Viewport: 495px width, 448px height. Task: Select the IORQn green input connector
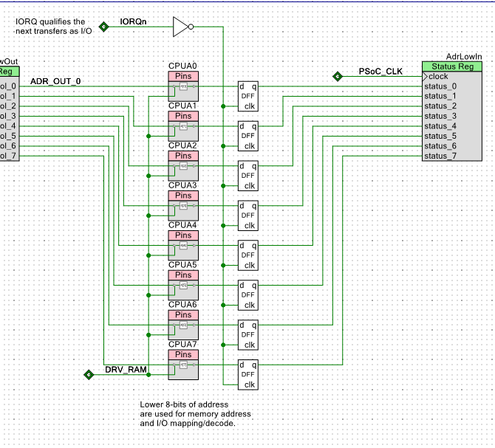click(x=104, y=27)
